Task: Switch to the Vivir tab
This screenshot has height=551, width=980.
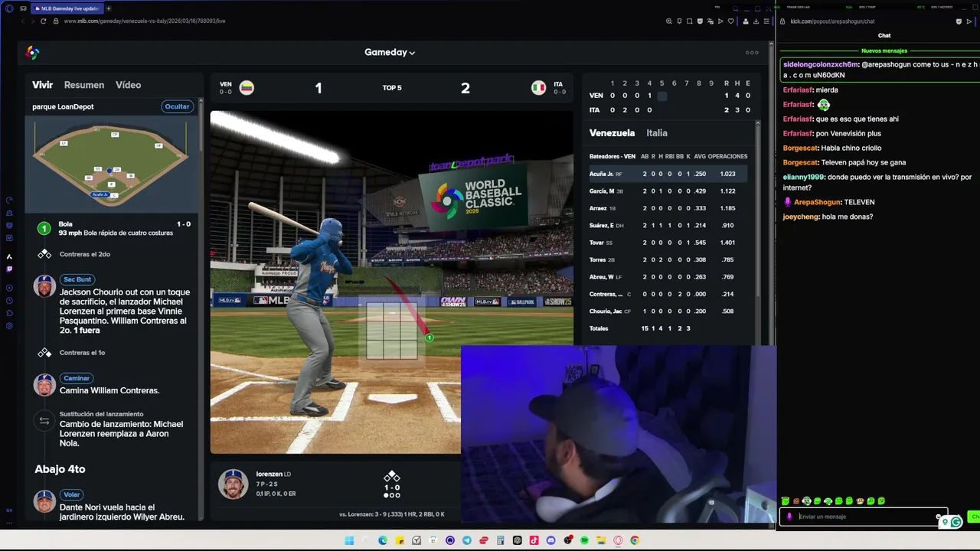Action: pyautogui.click(x=42, y=85)
